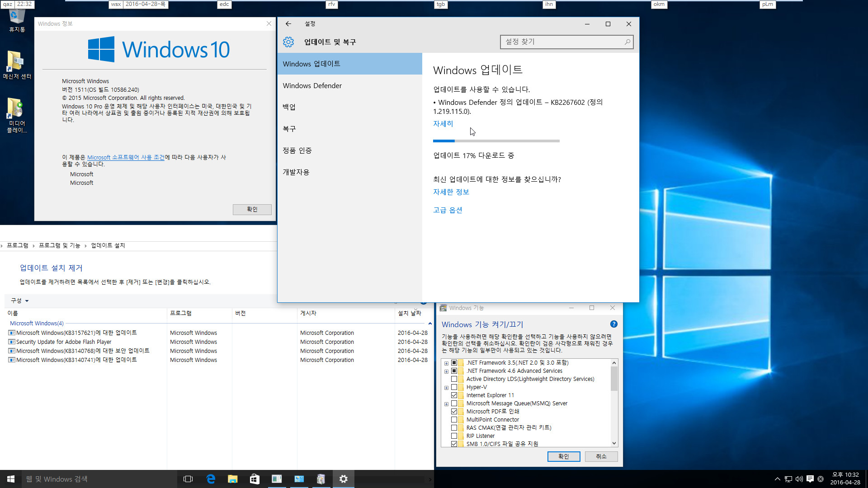Enable Active Directory LDS checkbox
Screen dimensions: 868x488
[454, 379]
